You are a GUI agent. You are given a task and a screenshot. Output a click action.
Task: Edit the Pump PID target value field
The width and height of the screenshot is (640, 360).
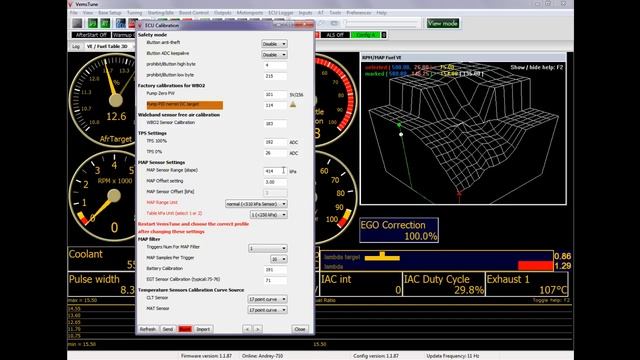tap(275, 105)
